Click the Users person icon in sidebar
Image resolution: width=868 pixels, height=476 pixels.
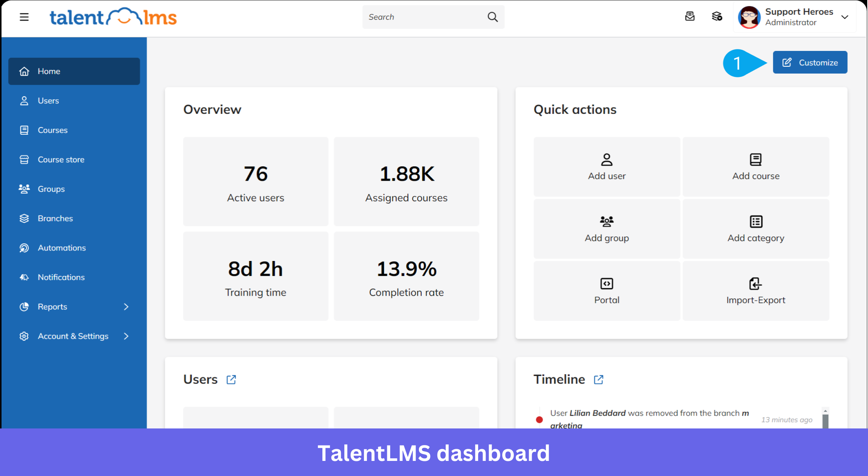click(x=24, y=101)
